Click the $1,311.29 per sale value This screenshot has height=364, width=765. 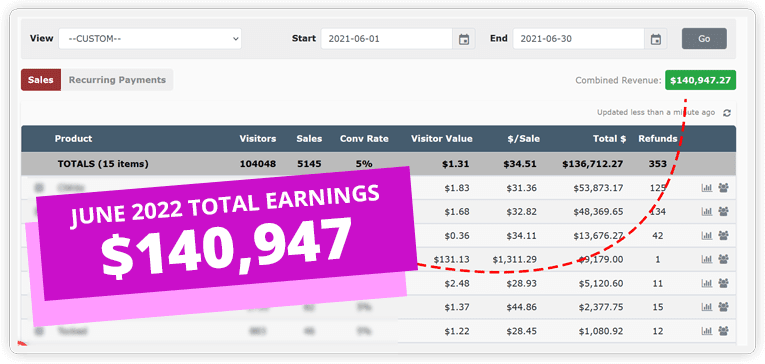point(514,260)
